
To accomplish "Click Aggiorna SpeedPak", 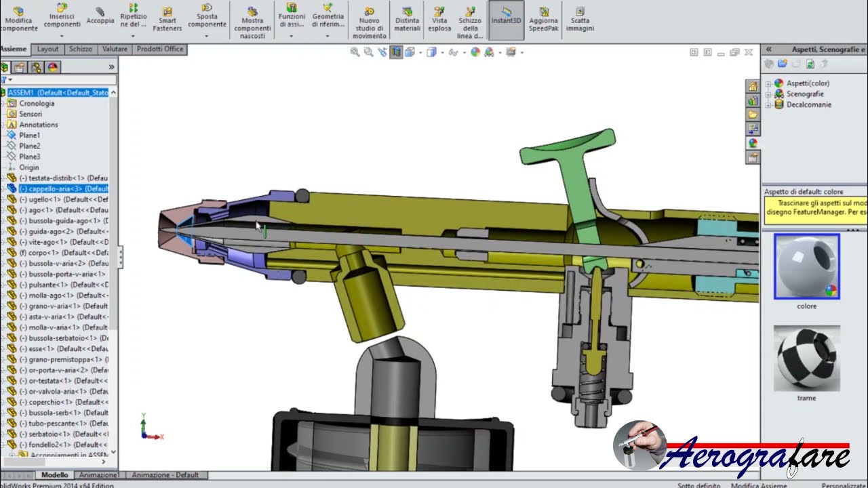I will tap(543, 20).
